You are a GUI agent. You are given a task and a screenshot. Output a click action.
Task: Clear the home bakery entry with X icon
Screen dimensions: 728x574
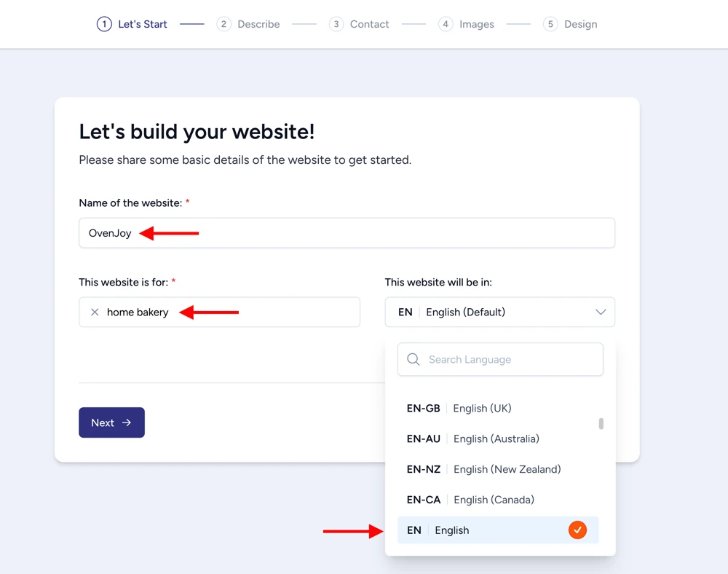[95, 312]
